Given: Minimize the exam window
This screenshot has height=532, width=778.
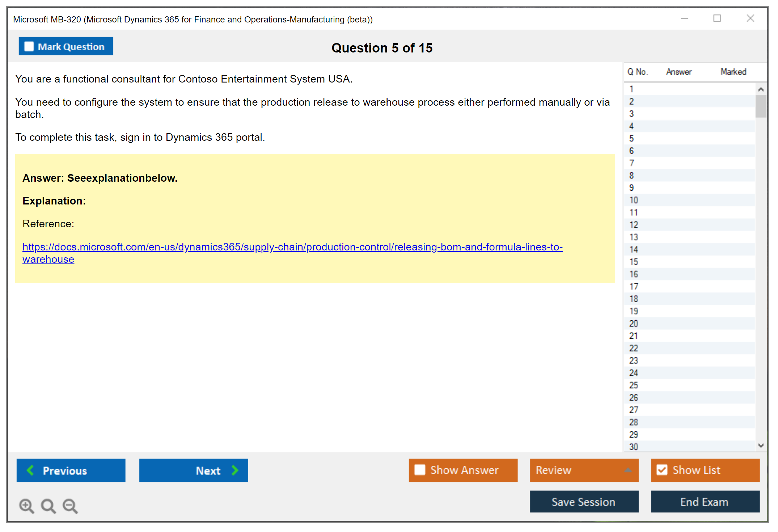Looking at the screenshot, I should click(684, 18).
